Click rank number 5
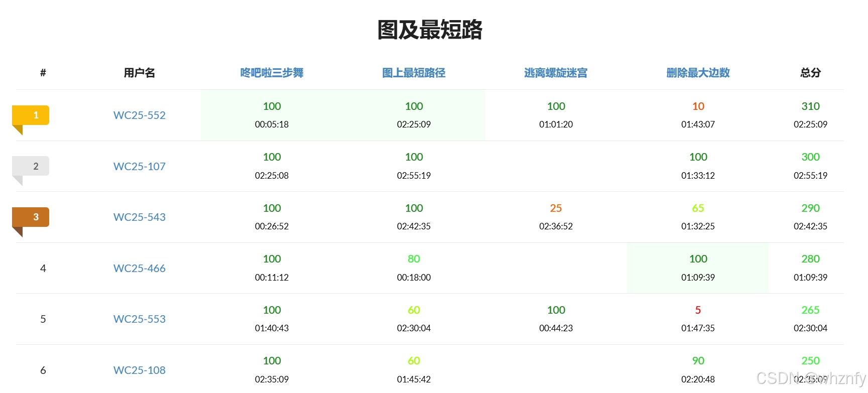 [43, 319]
